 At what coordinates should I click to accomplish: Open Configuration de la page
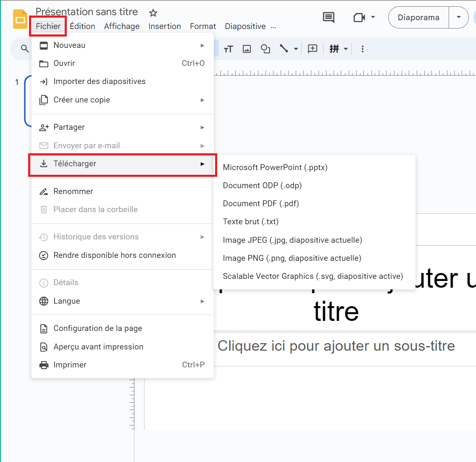(x=123, y=328)
